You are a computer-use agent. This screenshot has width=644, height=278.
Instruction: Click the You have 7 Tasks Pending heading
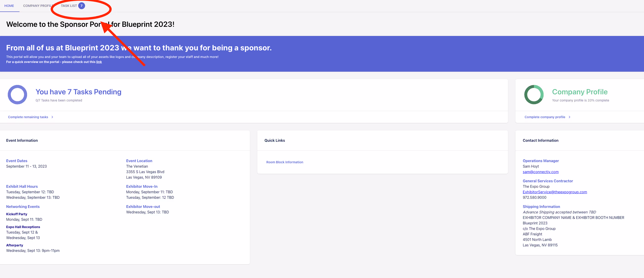tap(78, 92)
